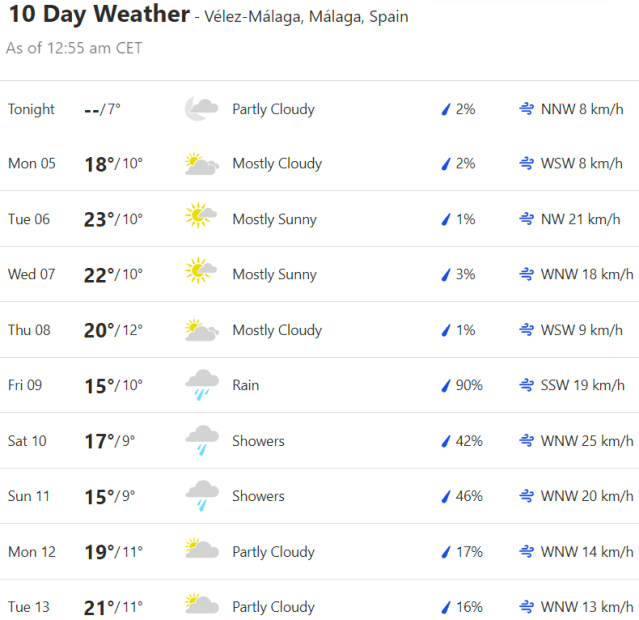Click the Tonight partly cloudy moon icon
This screenshot has height=620, width=639.
pyautogui.click(x=201, y=109)
